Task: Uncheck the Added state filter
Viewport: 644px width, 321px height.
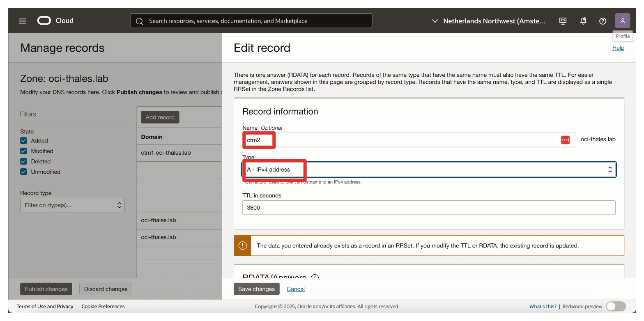Action: [23, 140]
